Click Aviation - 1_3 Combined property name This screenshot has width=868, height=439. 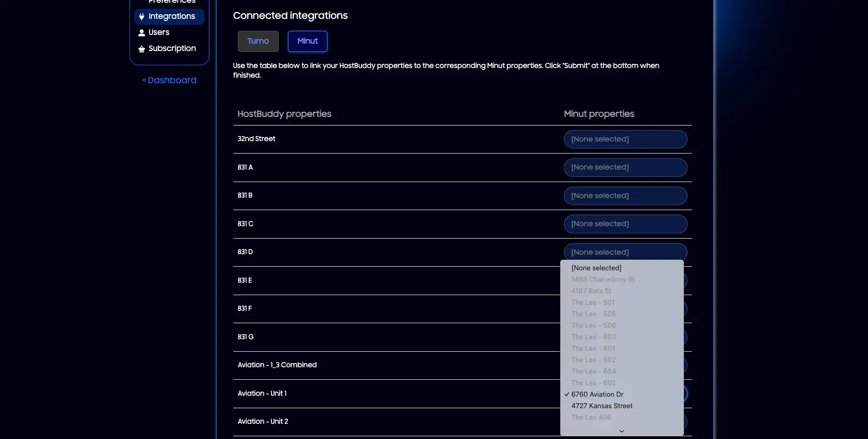[x=277, y=365]
